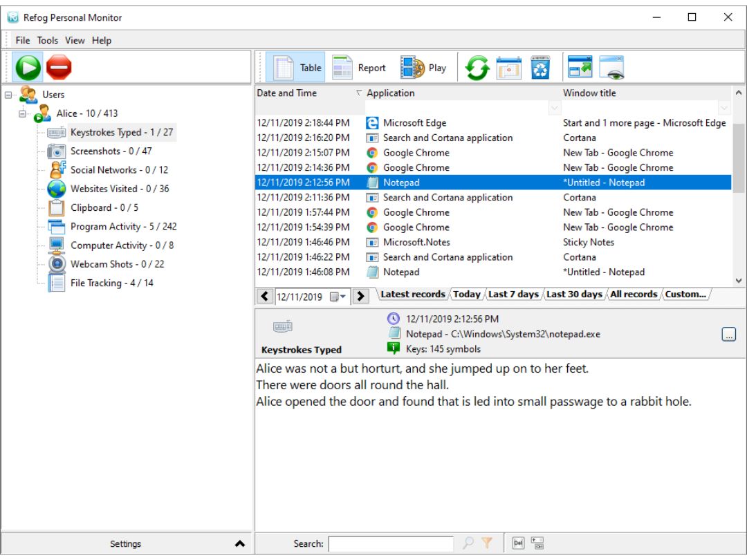Screen dimensions: 747x560
Task: Stop monitoring with the red stop button
Action: (59, 67)
